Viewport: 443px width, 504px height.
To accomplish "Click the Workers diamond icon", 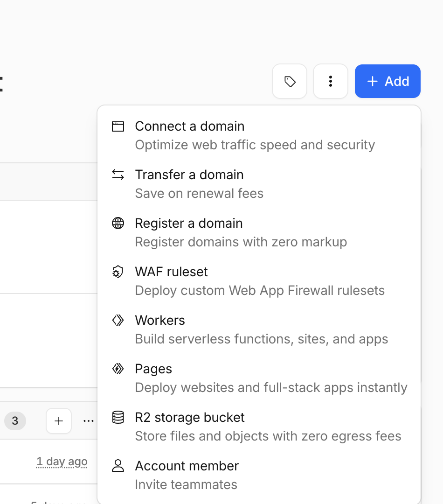I will coord(118,320).
